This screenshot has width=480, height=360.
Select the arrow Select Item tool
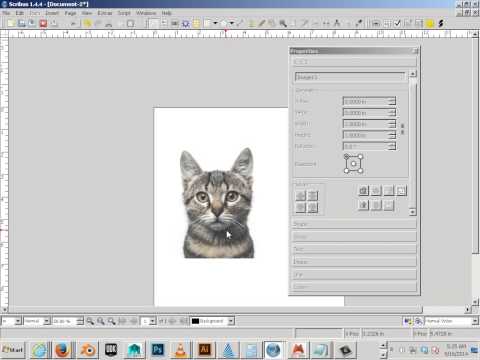[x=154, y=23]
